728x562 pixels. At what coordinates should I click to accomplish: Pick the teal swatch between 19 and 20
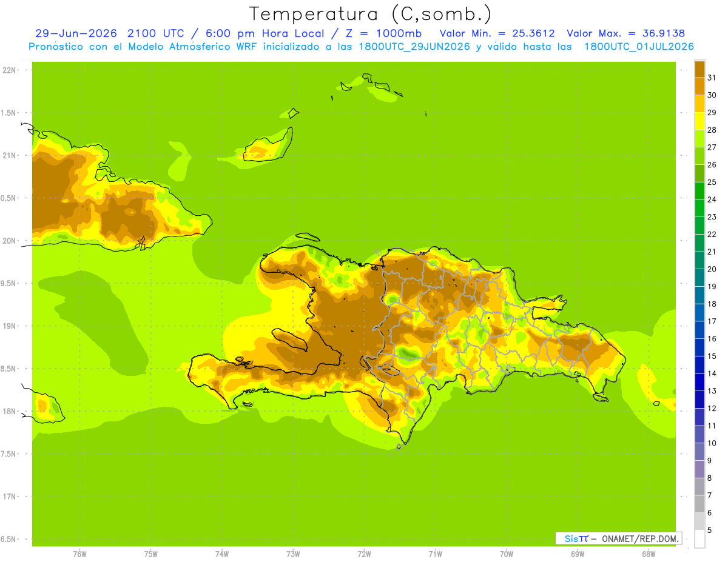(699, 278)
